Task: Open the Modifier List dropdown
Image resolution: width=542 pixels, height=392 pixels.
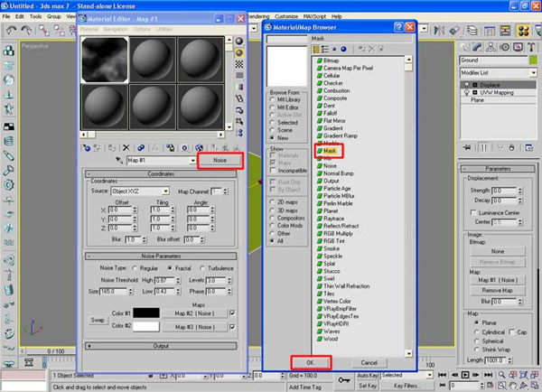Action: click(533, 73)
